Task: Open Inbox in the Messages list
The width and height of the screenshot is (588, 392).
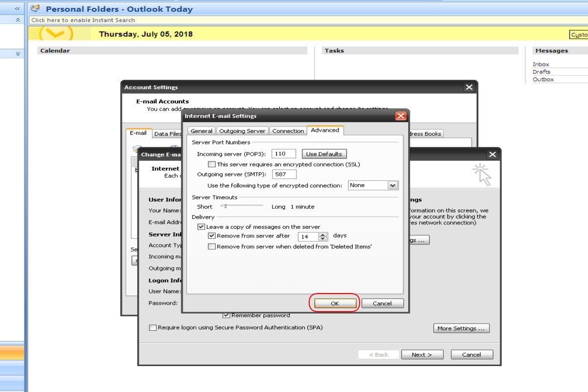Action: click(541, 64)
